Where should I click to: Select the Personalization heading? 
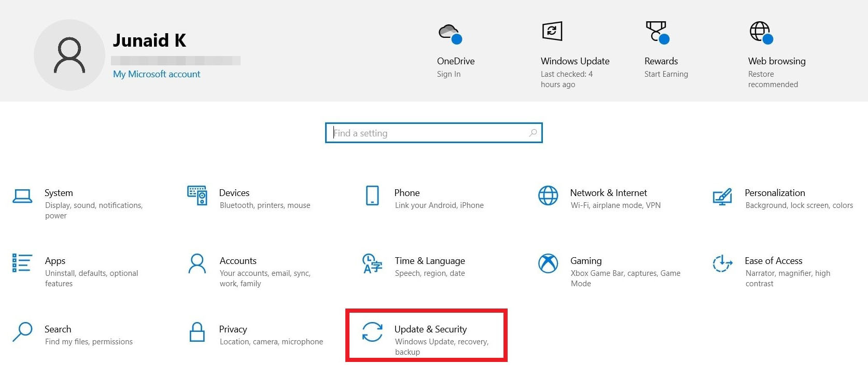[x=775, y=193]
